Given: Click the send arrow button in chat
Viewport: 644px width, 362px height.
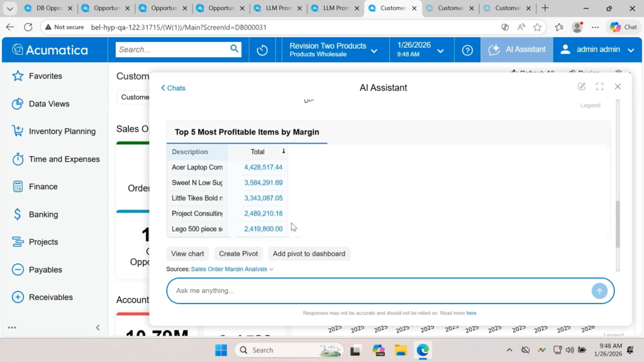Looking at the screenshot, I should [599, 291].
